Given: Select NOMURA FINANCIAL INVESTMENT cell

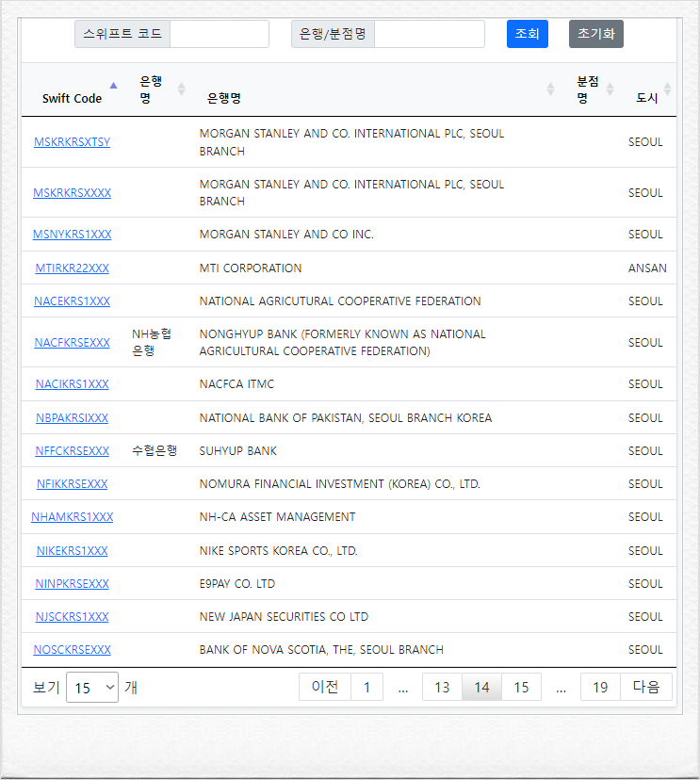Looking at the screenshot, I should coord(340,483).
